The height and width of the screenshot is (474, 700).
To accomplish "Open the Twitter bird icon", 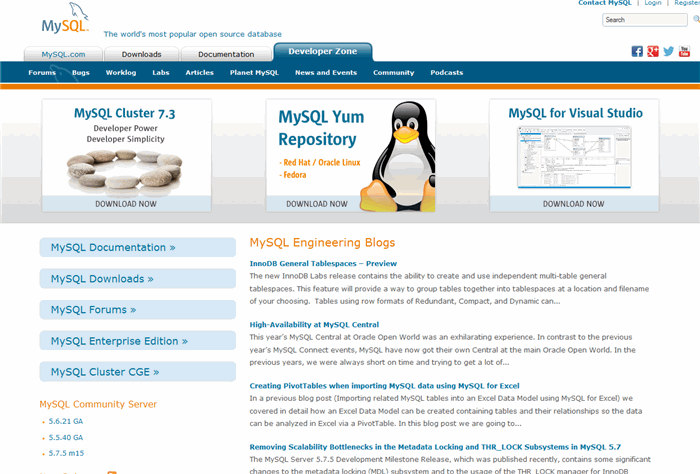I will coord(668,51).
